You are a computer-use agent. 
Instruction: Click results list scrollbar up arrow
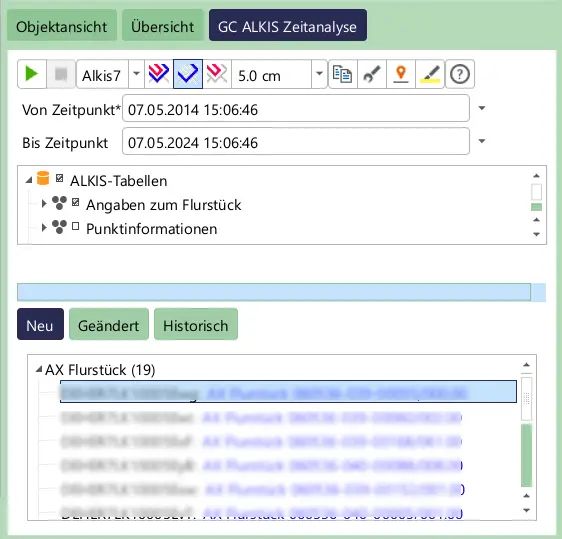click(526, 365)
